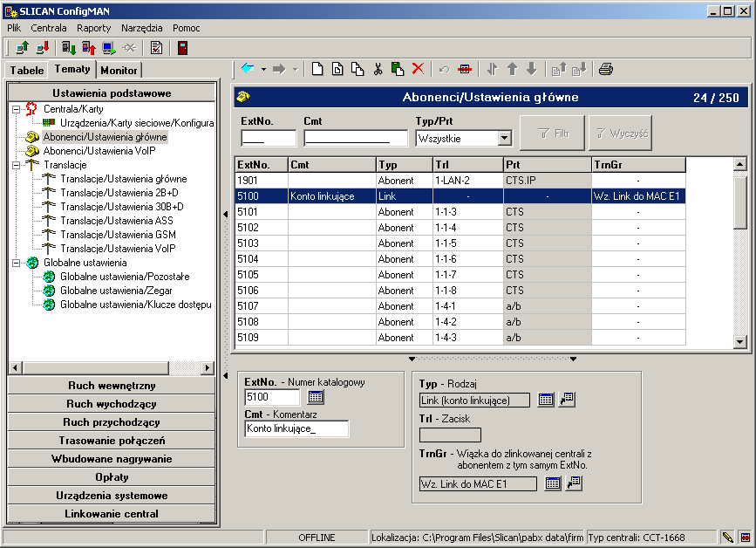Screen dimensions: 756x548
Task: Click the monitor icon with green play arrow
Action: pyautogui.click(x=109, y=48)
